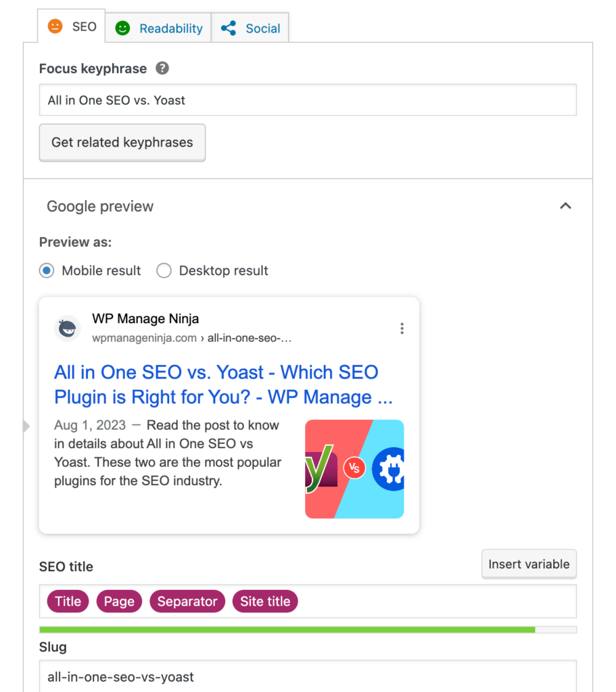Click the help icon beside Focus keyphrase

[x=162, y=68]
